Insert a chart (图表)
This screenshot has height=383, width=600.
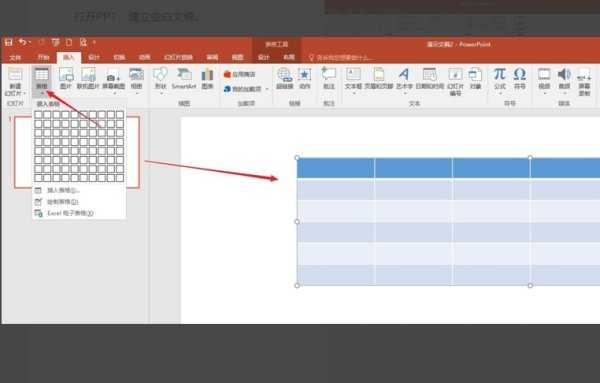pos(207,79)
